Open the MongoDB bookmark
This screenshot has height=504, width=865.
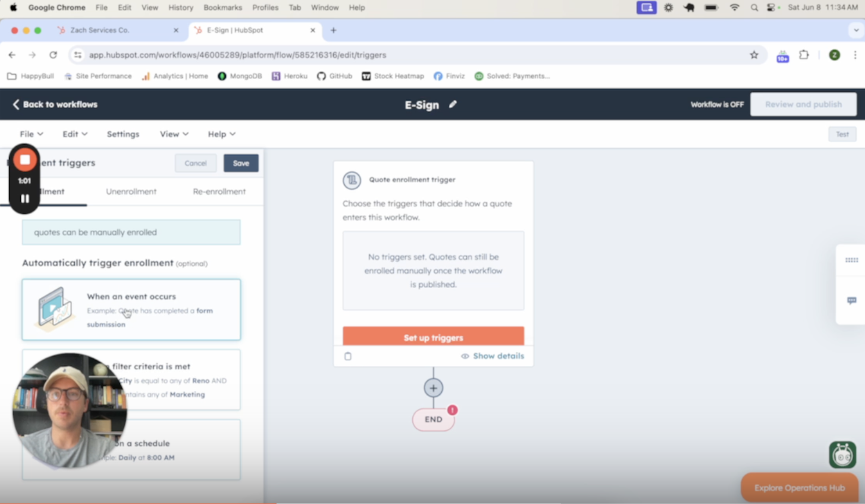[x=240, y=76]
